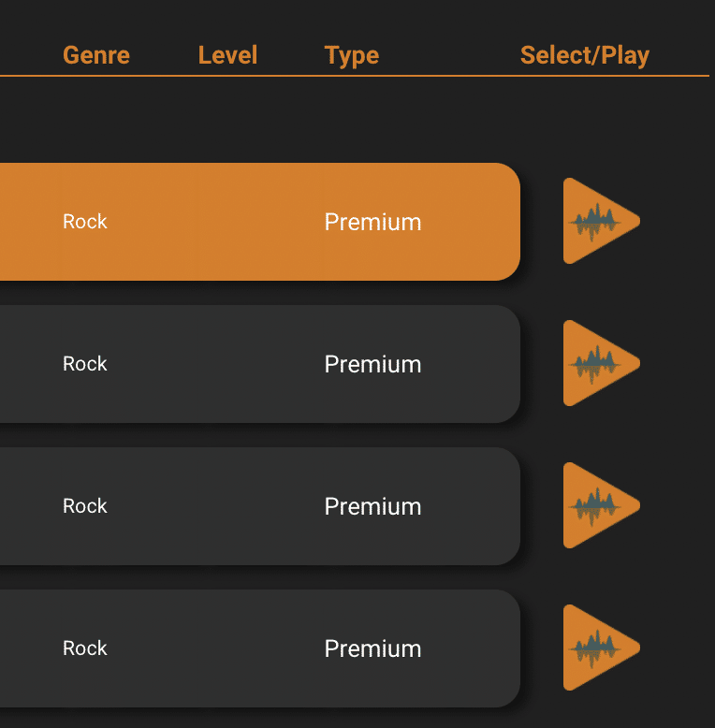
Task: Sort list by Level column header
Action: point(227,55)
